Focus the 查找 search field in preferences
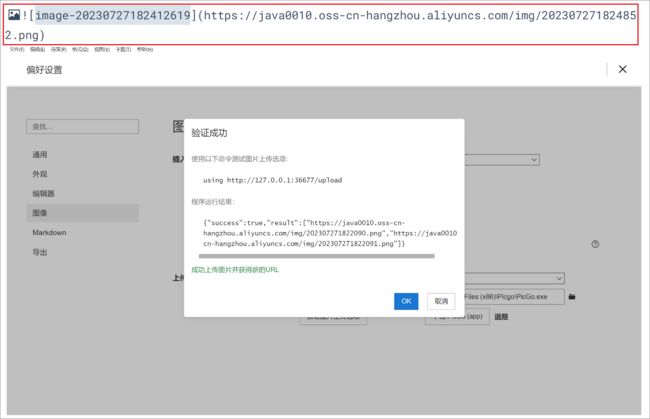Image resolution: width=650 pixels, height=419 pixels. point(82,126)
